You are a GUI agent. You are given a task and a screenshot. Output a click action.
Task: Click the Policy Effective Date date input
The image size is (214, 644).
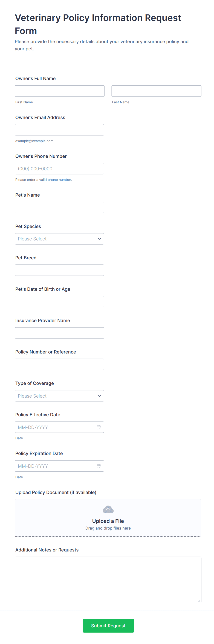(55, 427)
